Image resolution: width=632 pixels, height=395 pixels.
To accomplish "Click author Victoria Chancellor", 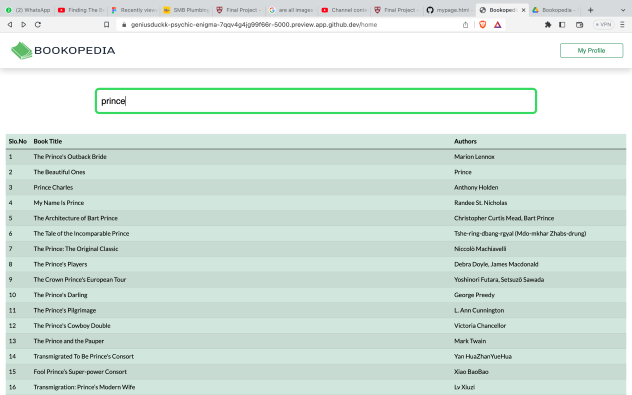I will coord(480,326).
